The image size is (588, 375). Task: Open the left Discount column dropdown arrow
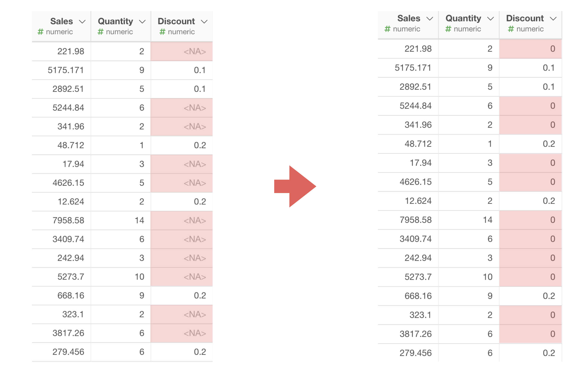[x=204, y=21]
